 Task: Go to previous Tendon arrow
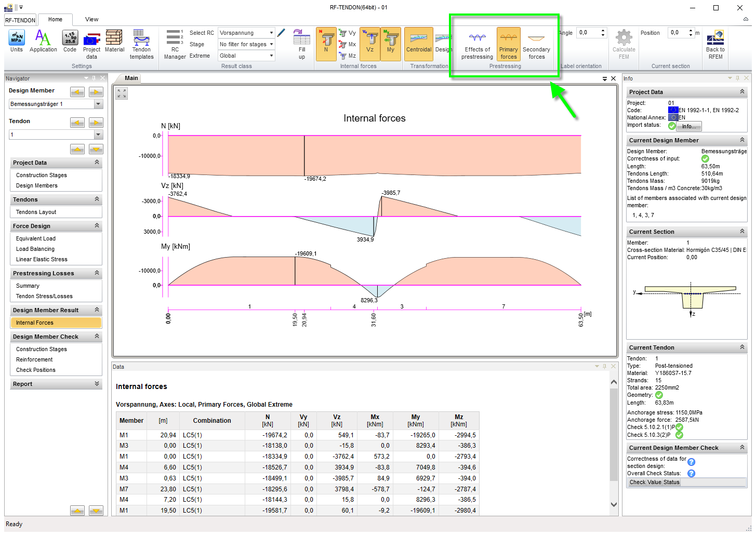[x=77, y=123]
